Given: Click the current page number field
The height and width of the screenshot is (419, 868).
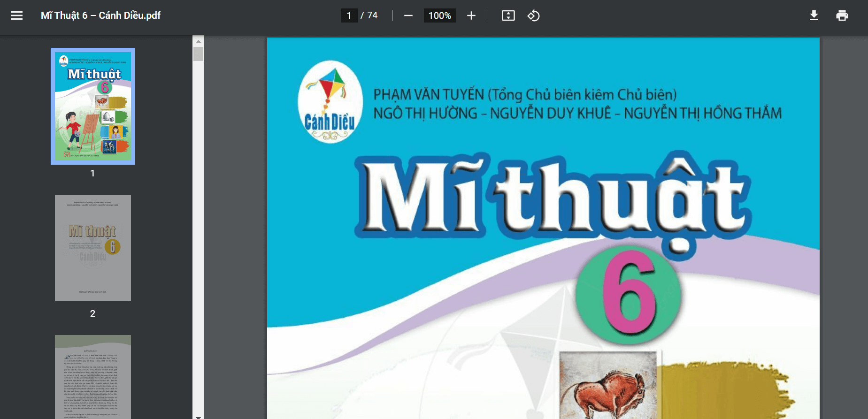Looking at the screenshot, I should tap(349, 15).
